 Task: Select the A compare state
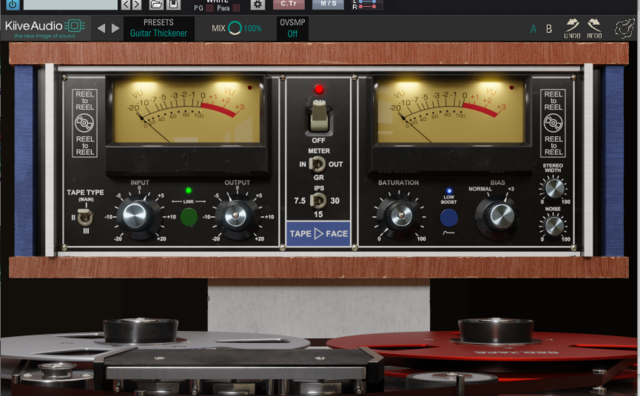point(533,29)
